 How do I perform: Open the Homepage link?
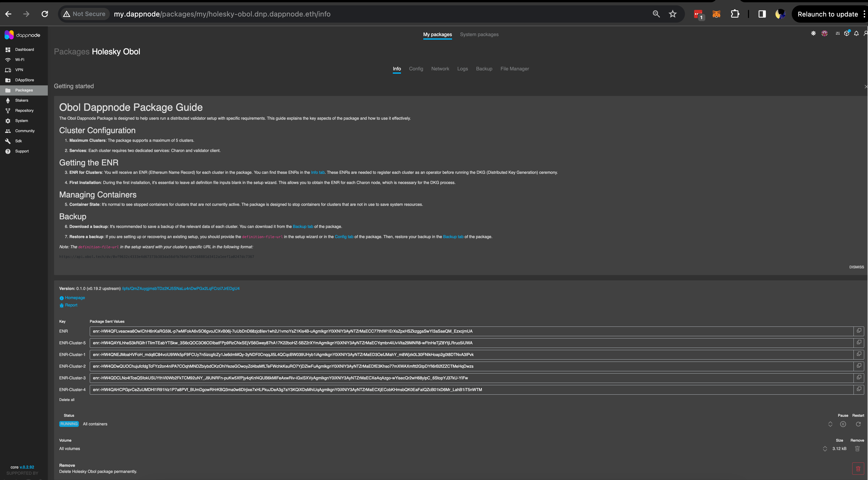75,298
